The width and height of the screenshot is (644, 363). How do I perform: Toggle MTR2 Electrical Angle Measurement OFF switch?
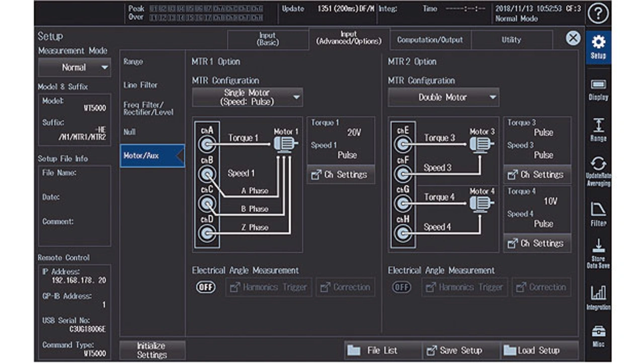(401, 287)
